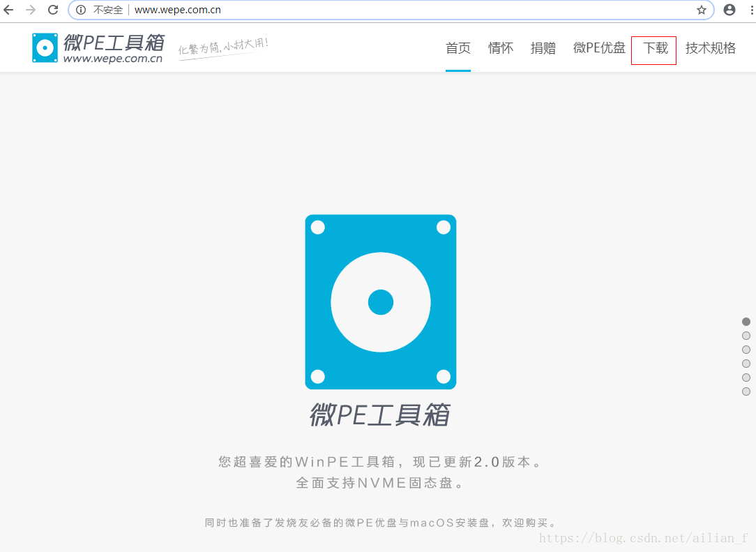Screen dimensions: 756x552
Task: Click the 您超喜爱的WinPE工具箱 text line
Action: [x=380, y=462]
